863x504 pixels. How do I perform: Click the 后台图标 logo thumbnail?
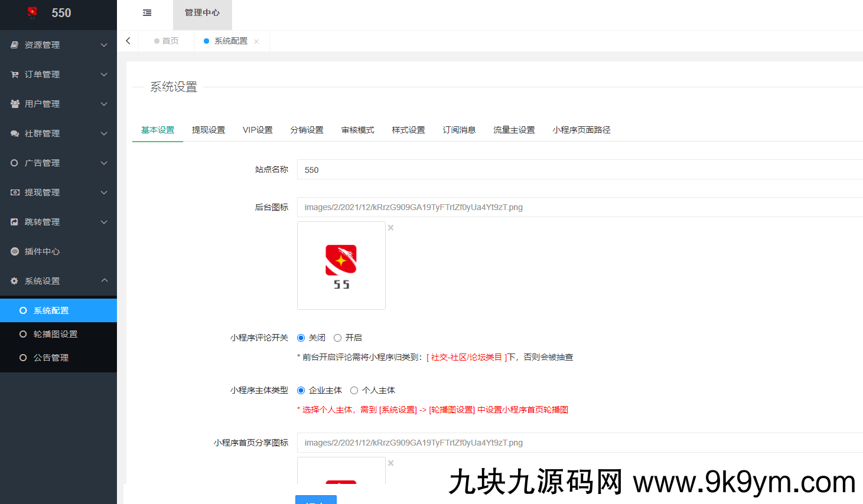pos(341,266)
